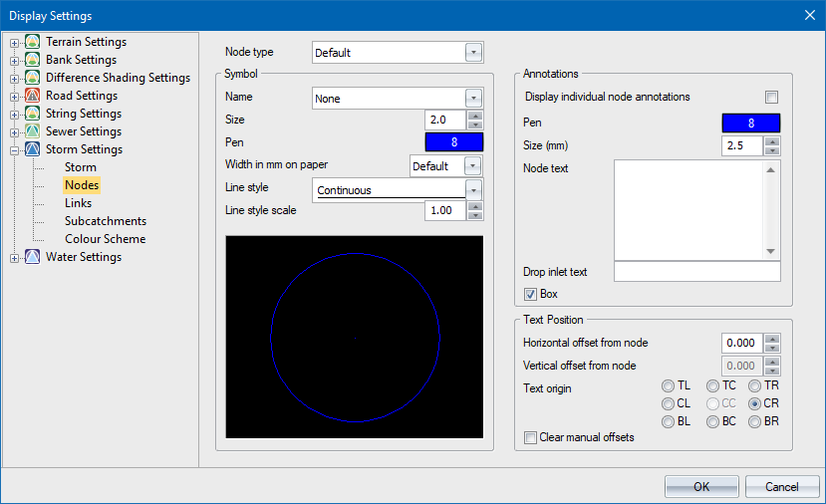Click the Road Settings tree icon
826x504 pixels.
pyautogui.click(x=33, y=96)
